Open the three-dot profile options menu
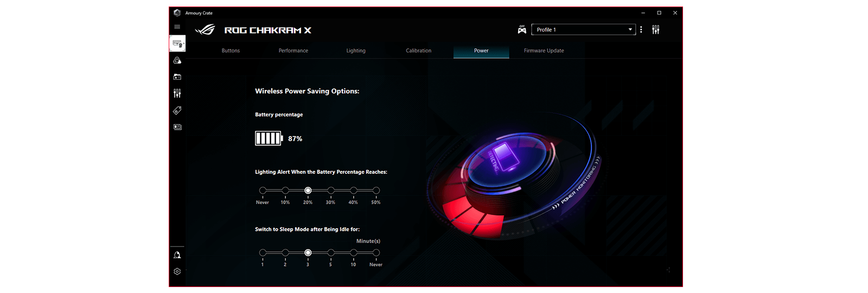 point(641,30)
